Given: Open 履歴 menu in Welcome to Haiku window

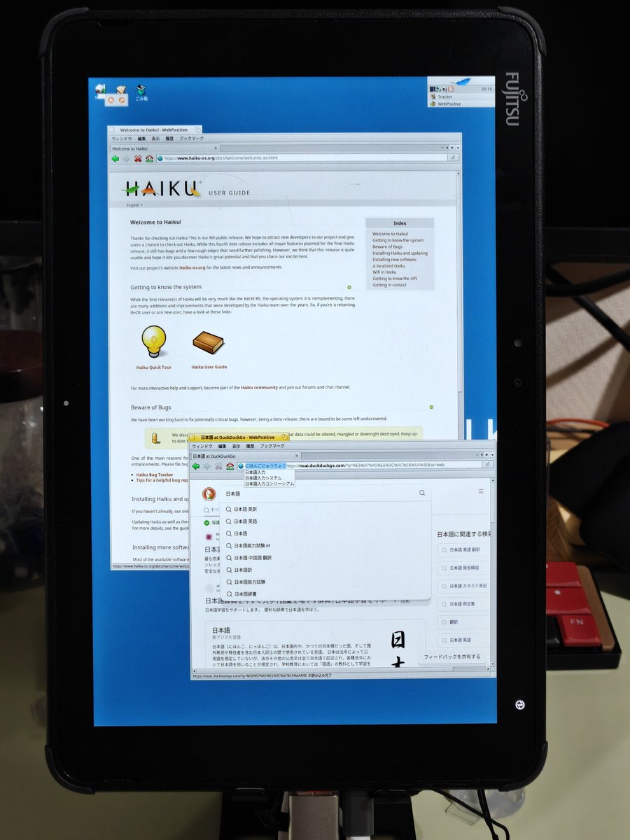Looking at the screenshot, I should click(169, 139).
